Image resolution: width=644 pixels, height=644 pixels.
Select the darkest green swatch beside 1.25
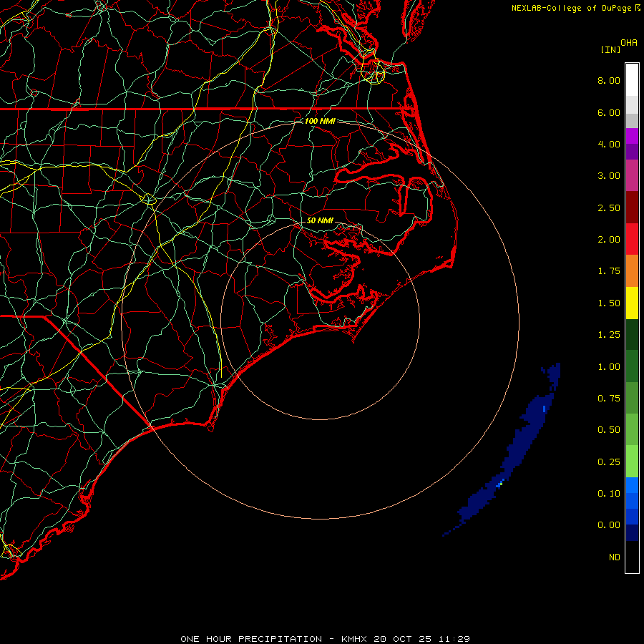coord(632,334)
